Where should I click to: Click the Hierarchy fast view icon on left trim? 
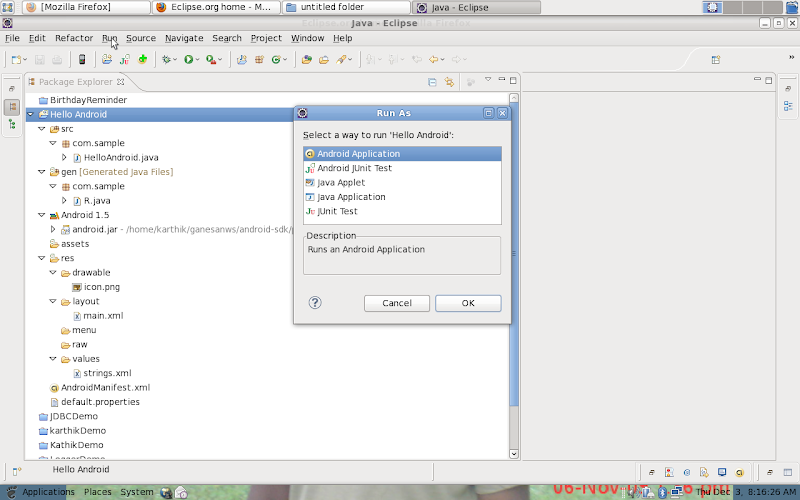(x=12, y=124)
